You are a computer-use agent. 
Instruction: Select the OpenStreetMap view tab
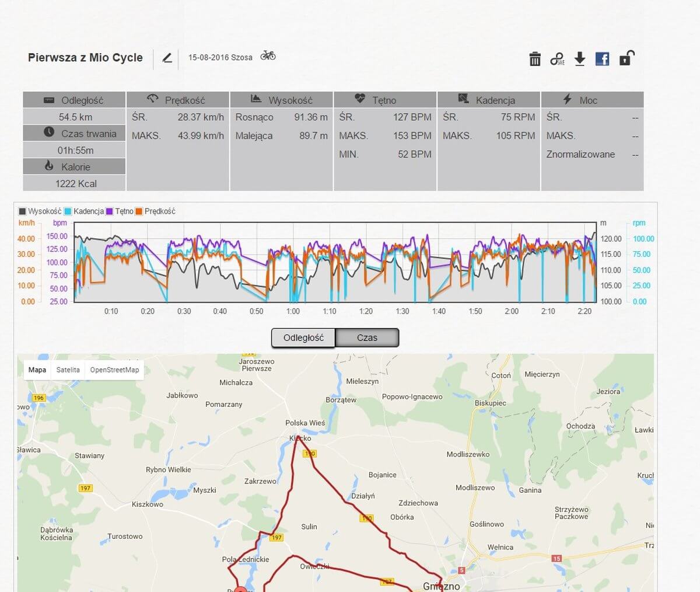coord(114,370)
